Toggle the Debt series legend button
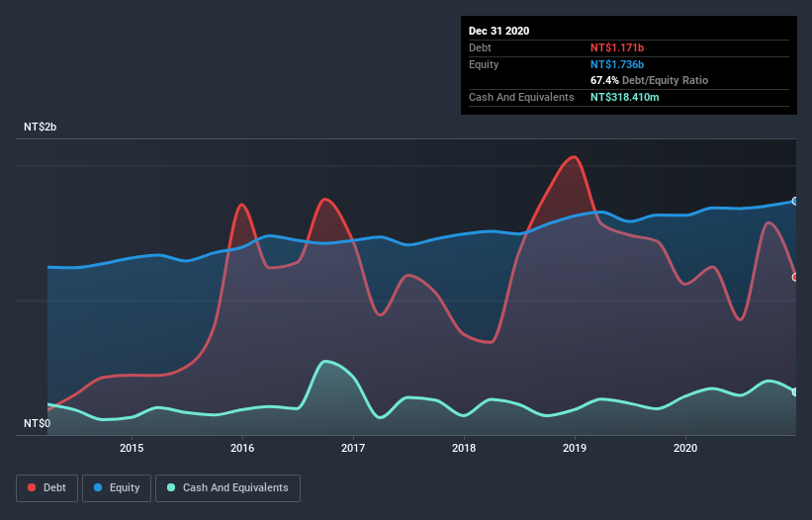 (x=47, y=488)
